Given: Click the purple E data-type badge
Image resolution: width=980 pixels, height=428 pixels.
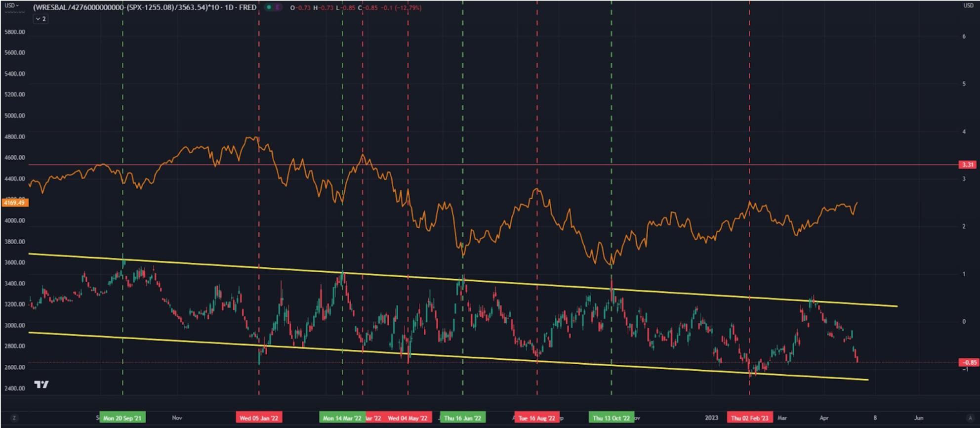Looking at the screenshot, I should click(x=277, y=7).
